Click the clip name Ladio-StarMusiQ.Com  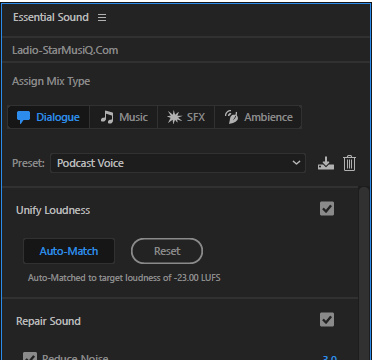point(65,50)
